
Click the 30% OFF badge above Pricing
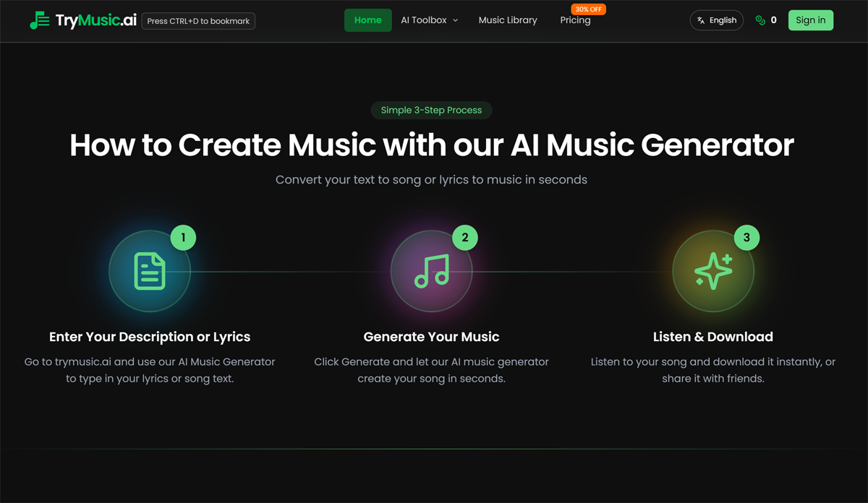click(588, 9)
